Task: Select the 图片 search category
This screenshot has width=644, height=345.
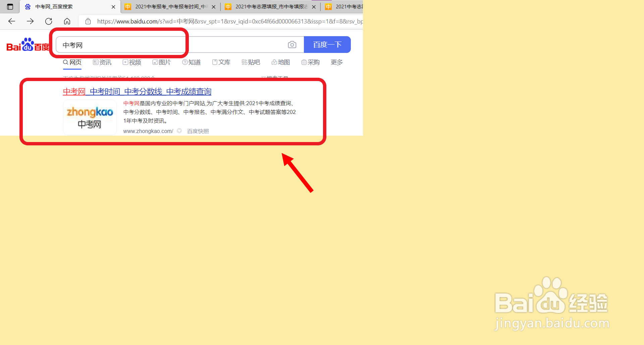Action: pyautogui.click(x=162, y=62)
